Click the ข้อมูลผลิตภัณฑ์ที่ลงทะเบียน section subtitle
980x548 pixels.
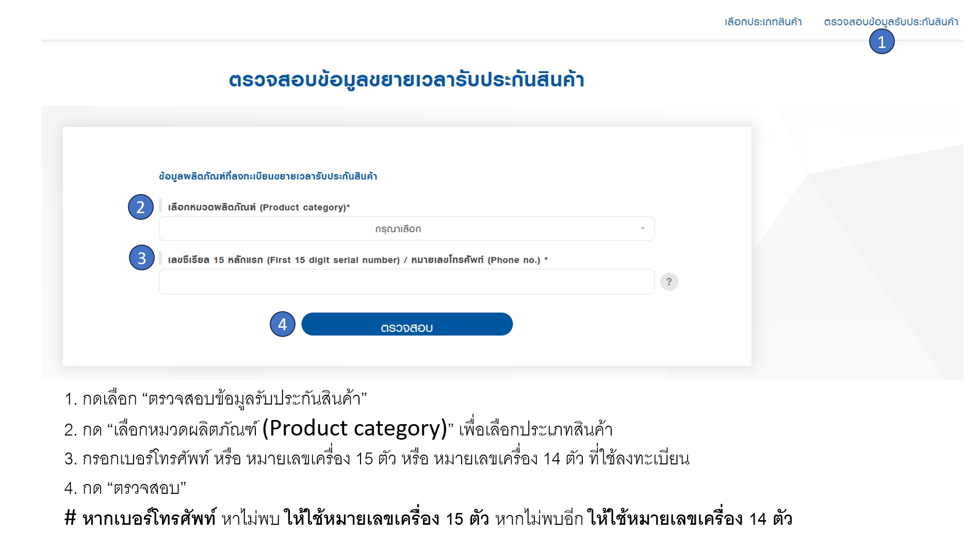click(x=268, y=176)
